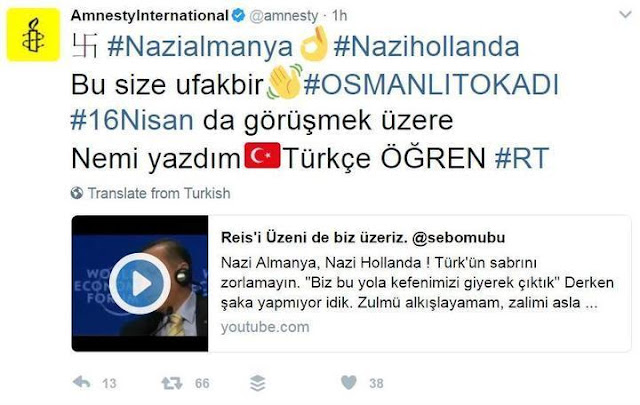640x405 pixels.
Task: Click the globe icon beside Translate
Action: (x=77, y=193)
